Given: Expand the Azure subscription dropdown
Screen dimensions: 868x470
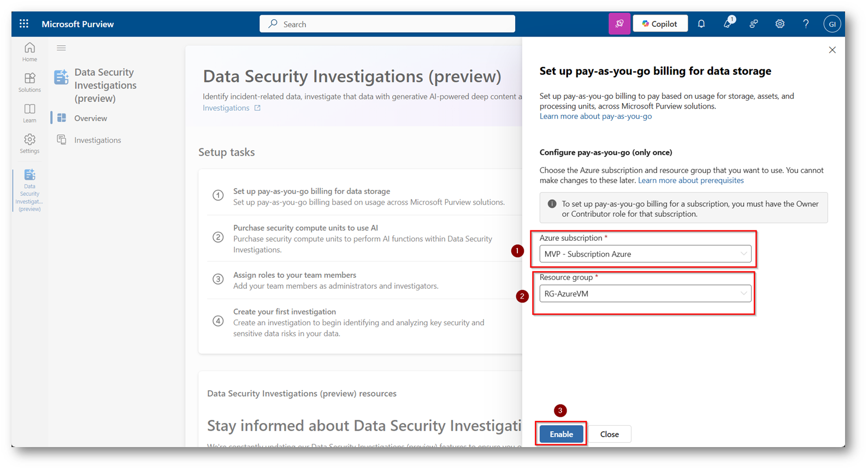Looking at the screenshot, I should pyautogui.click(x=645, y=254).
